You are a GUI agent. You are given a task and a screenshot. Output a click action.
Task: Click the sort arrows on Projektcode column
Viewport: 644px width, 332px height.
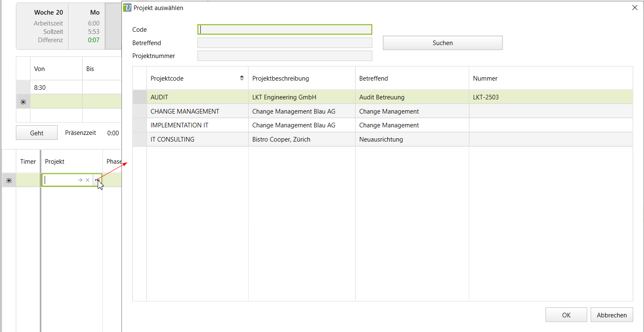coord(242,78)
